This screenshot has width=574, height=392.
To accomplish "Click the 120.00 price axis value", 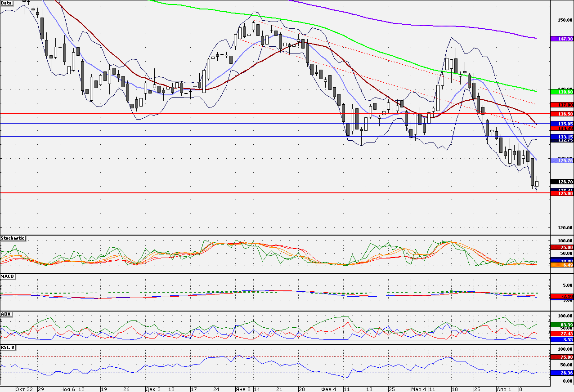I will coord(565,228).
